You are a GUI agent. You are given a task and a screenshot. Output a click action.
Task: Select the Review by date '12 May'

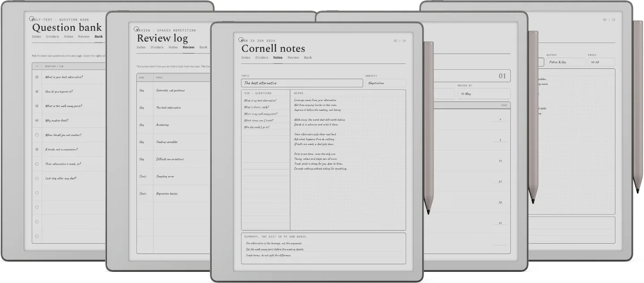483,93
